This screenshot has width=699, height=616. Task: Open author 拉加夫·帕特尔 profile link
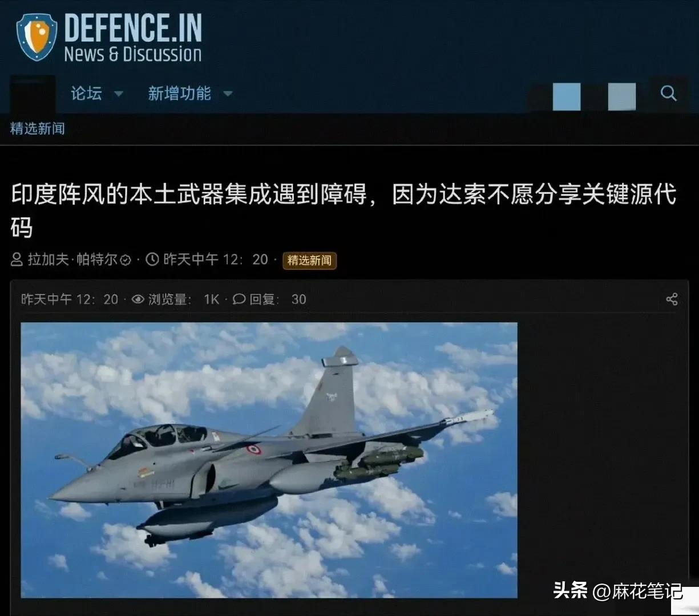tap(72, 260)
